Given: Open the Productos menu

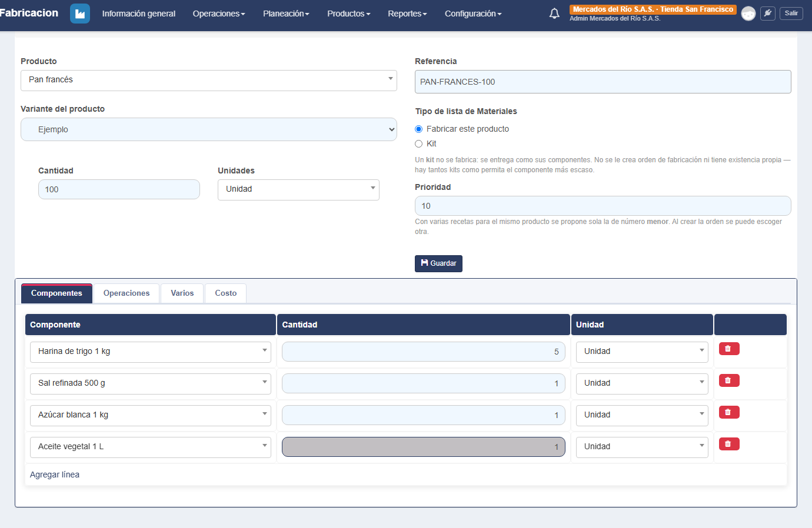Looking at the screenshot, I should [x=349, y=14].
